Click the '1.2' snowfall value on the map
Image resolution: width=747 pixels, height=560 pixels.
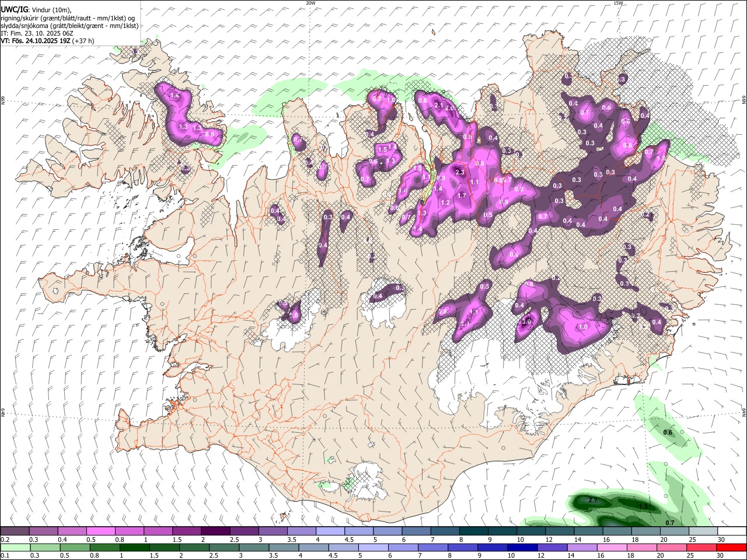[x=445, y=202]
